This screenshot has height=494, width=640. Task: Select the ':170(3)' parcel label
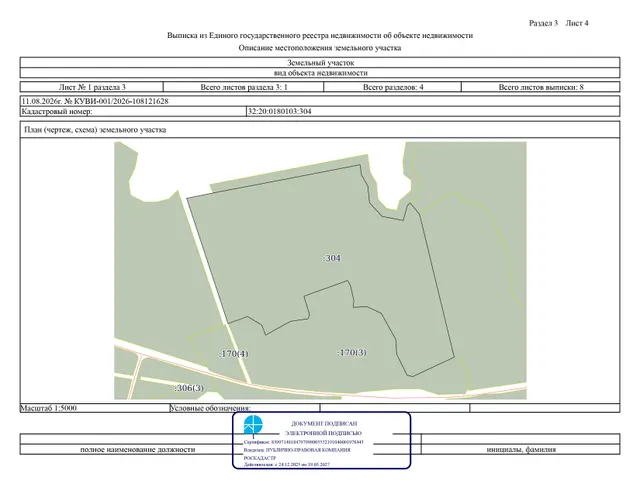tap(352, 352)
